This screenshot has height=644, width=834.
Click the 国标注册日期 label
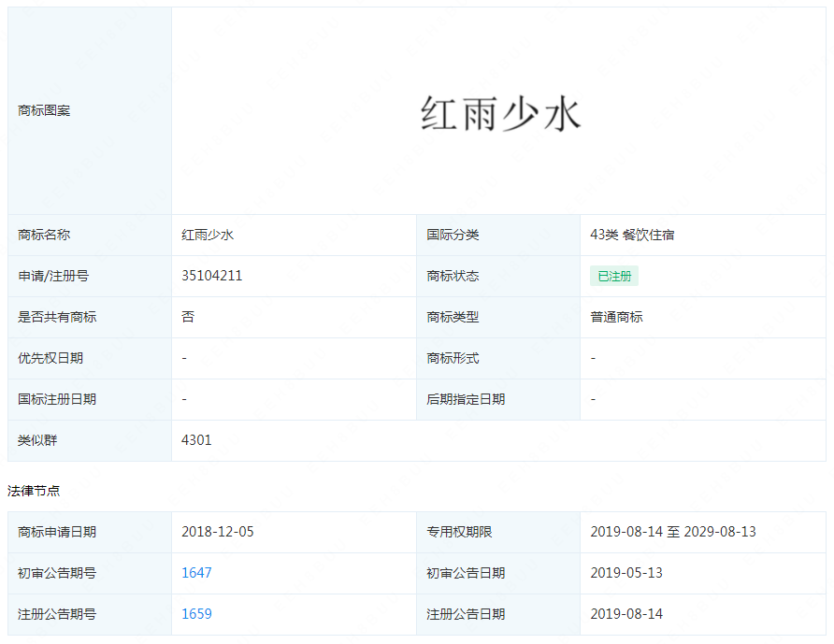click(57, 399)
